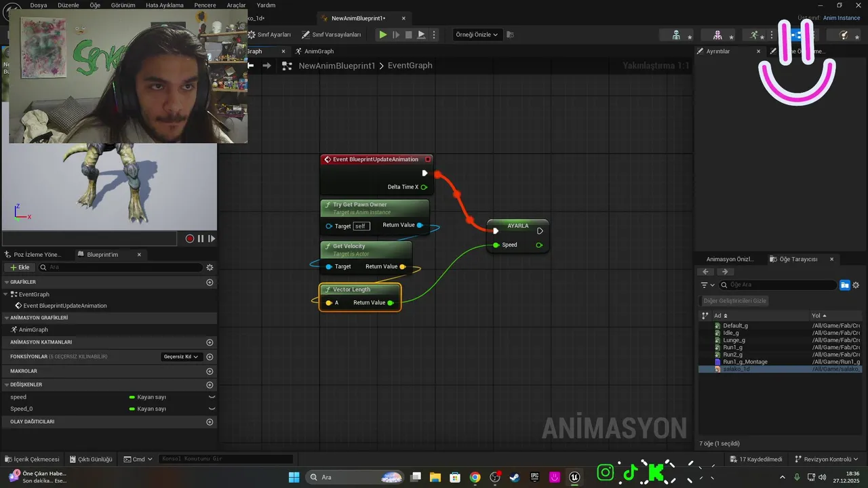Click the green running animation icon in toolbar
The image size is (868, 488).
(755, 35)
